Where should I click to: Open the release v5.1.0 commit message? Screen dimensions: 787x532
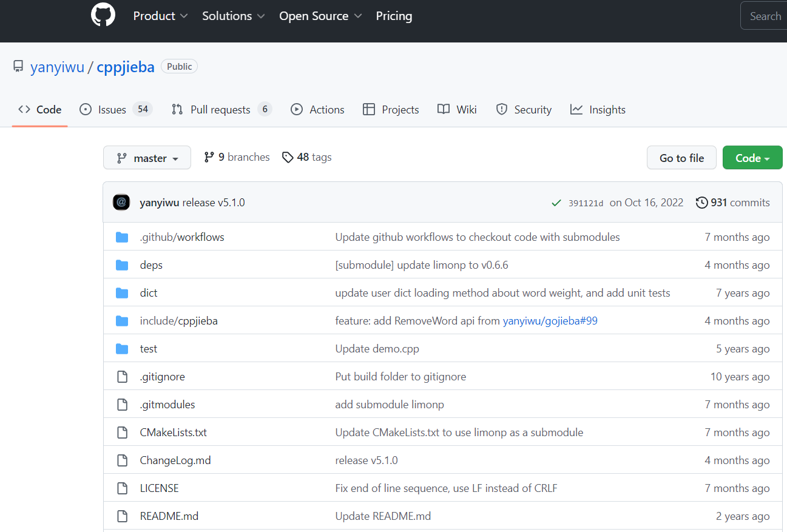[x=214, y=203]
